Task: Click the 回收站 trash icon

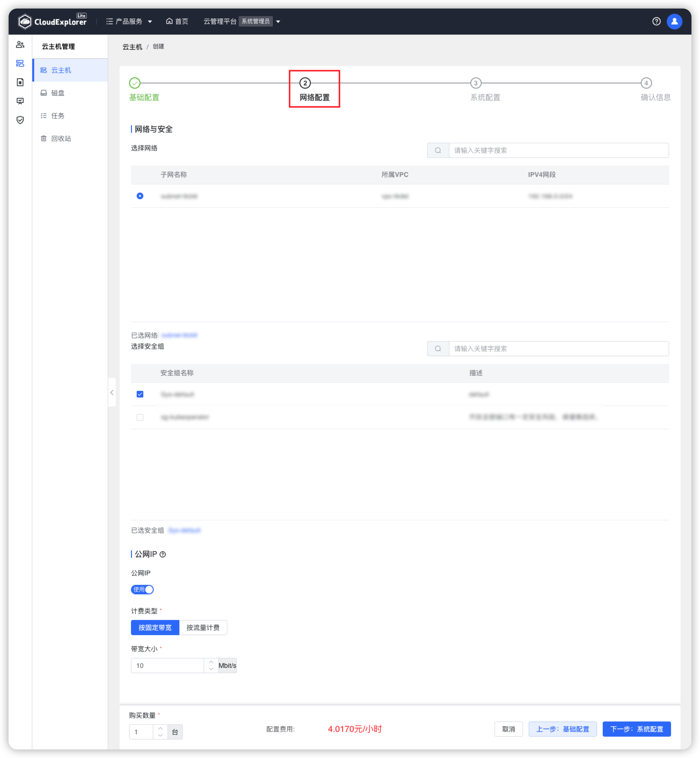Action: [44, 138]
